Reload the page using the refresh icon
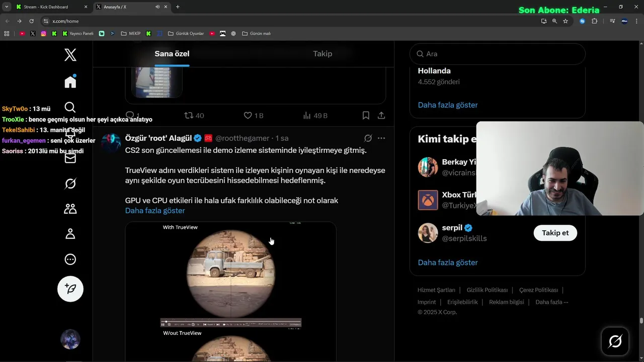This screenshot has height=362, width=644. [31, 21]
